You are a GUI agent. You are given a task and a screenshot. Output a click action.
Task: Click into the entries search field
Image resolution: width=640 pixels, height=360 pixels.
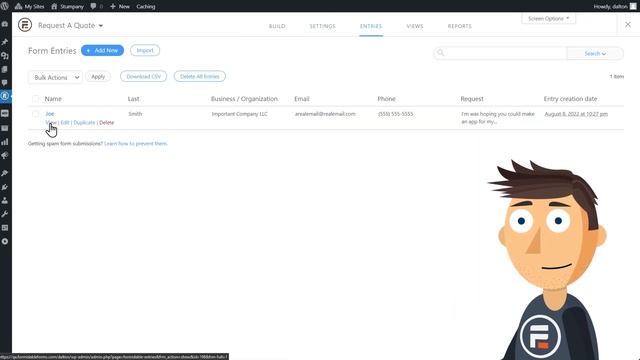coord(505,53)
